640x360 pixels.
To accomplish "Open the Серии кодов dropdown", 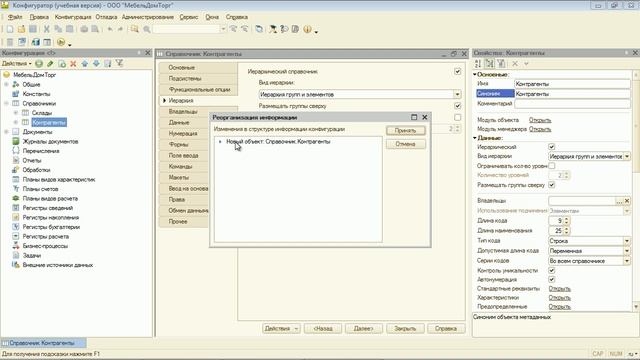I will (x=627, y=261).
